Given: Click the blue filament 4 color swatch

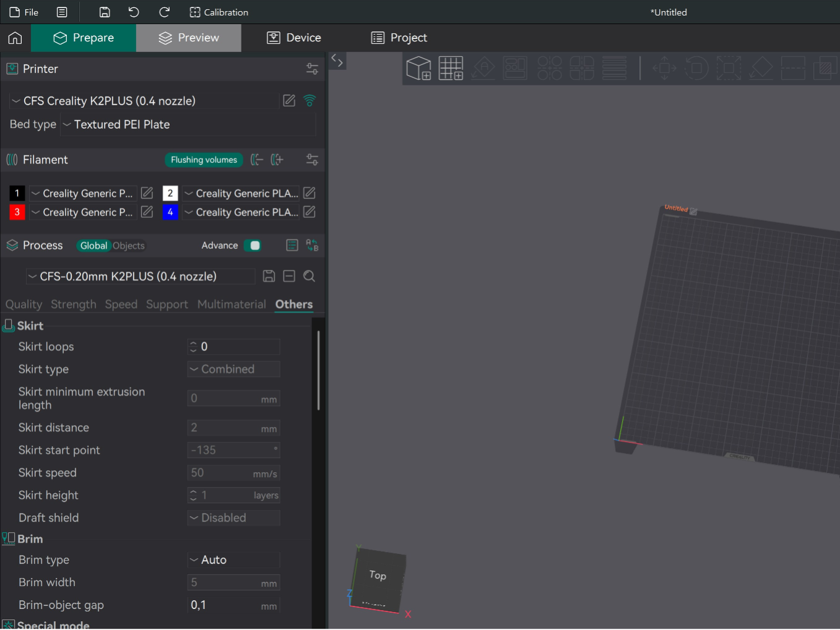Looking at the screenshot, I should click(170, 212).
